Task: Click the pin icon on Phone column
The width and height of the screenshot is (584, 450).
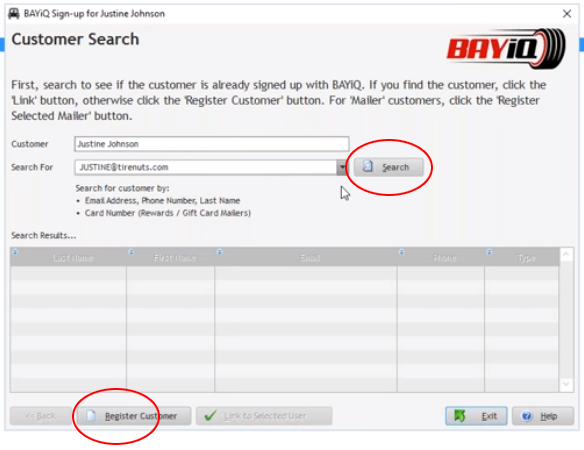Action: (402, 252)
